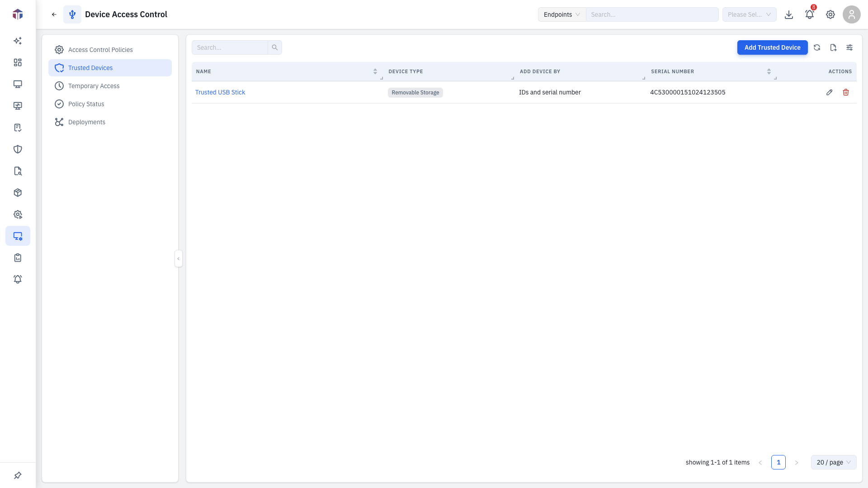This screenshot has width=868, height=488.
Task: Open Temporary Access section
Action: point(110,86)
